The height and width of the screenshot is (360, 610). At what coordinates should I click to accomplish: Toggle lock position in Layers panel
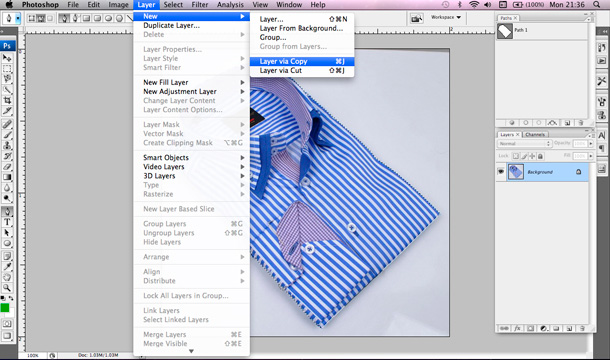pyautogui.click(x=532, y=156)
